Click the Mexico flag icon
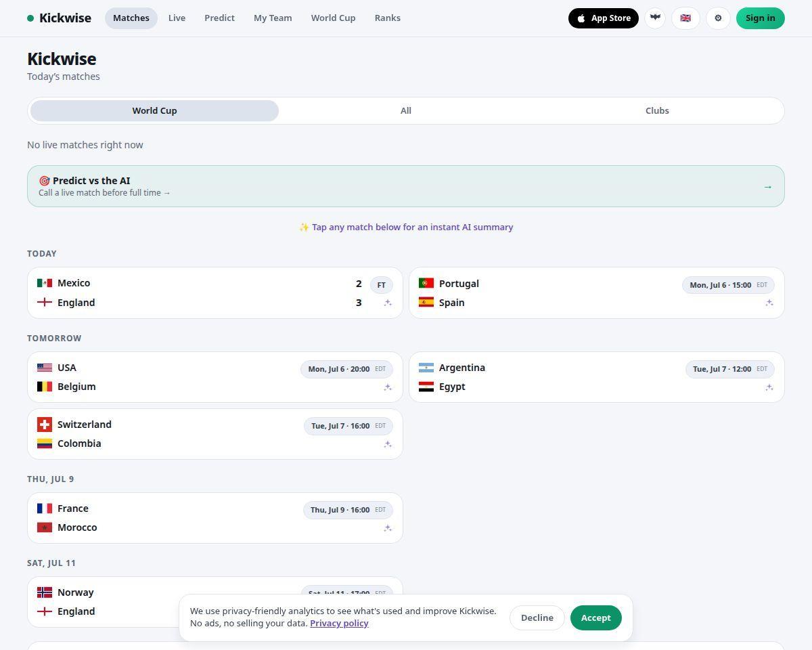812x650 pixels. [x=45, y=283]
